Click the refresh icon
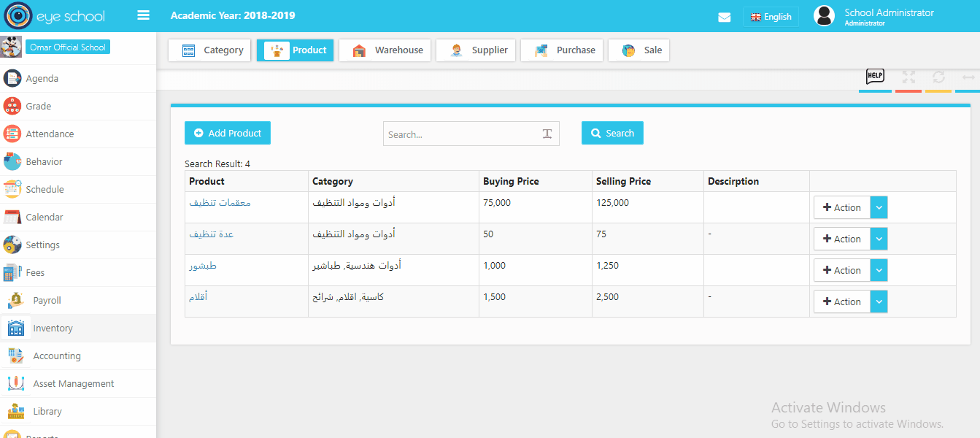 (938, 77)
